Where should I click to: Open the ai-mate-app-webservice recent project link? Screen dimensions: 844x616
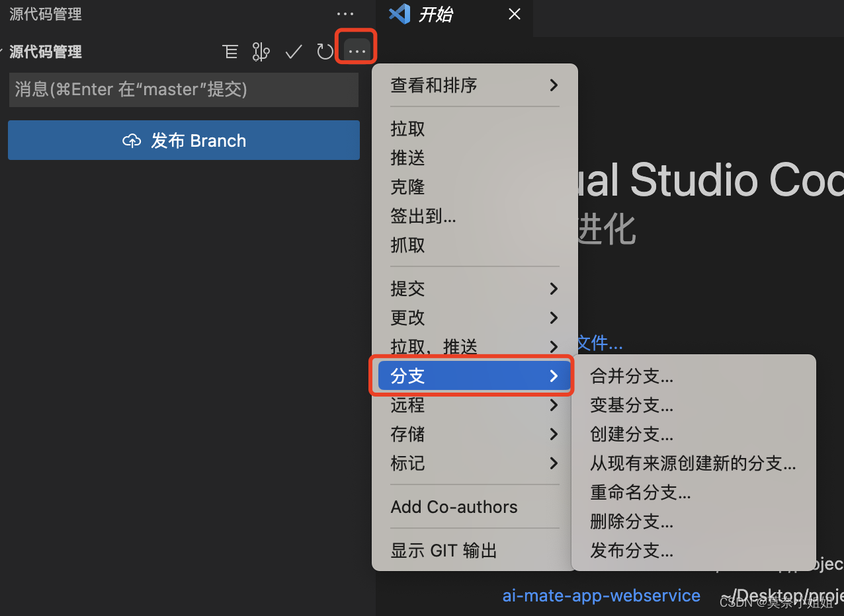tap(601, 596)
